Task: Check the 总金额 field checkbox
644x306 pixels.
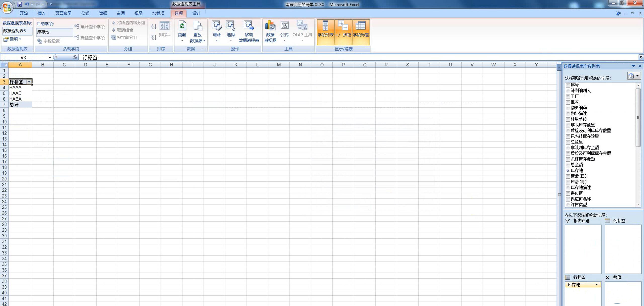Action: [568, 165]
